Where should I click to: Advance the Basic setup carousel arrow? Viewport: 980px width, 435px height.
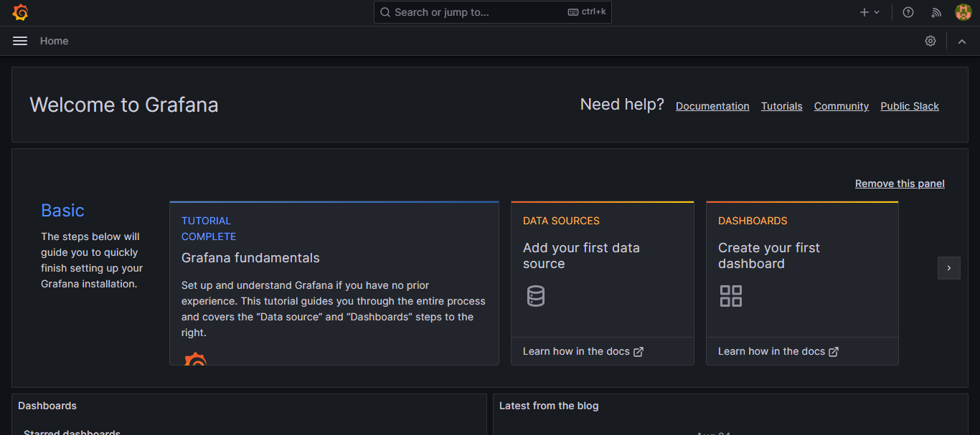[948, 267]
